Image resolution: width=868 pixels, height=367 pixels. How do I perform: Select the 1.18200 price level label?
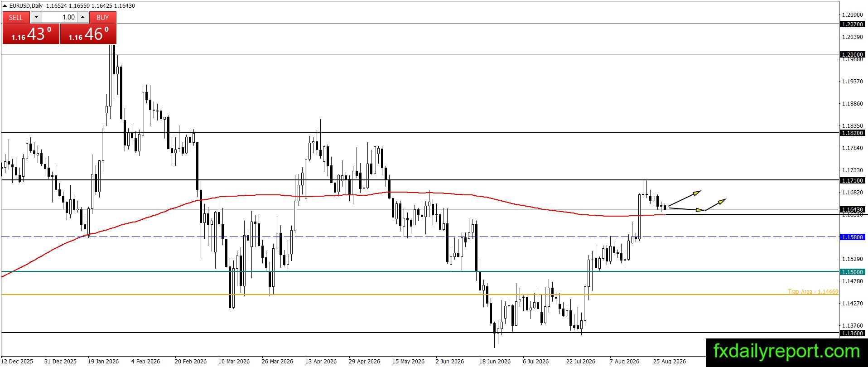pos(852,133)
